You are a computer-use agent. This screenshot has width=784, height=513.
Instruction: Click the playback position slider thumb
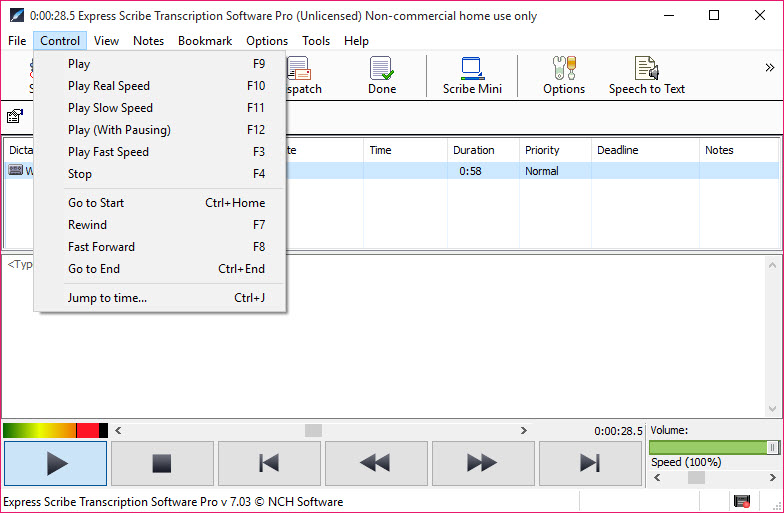tap(314, 430)
